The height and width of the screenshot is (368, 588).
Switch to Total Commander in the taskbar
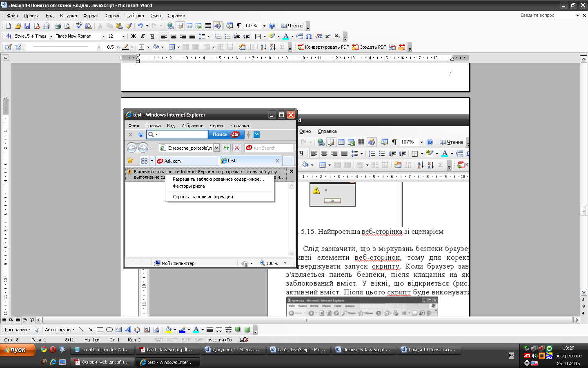pos(102,350)
